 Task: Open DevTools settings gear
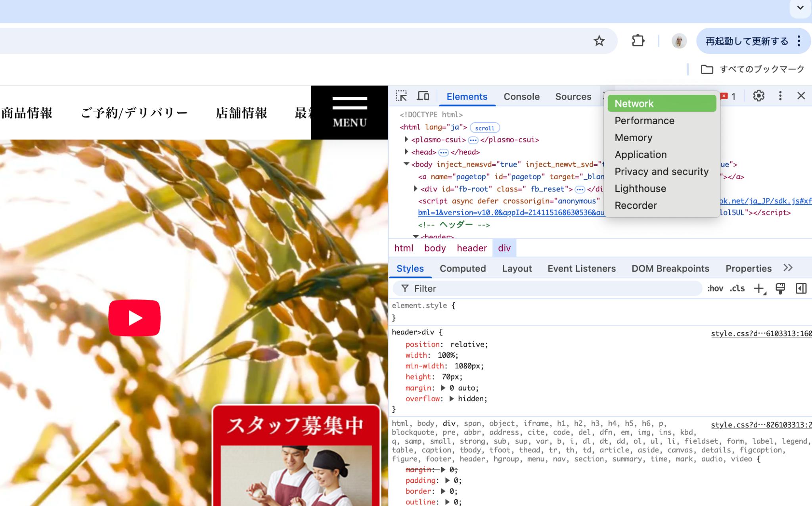click(x=758, y=96)
